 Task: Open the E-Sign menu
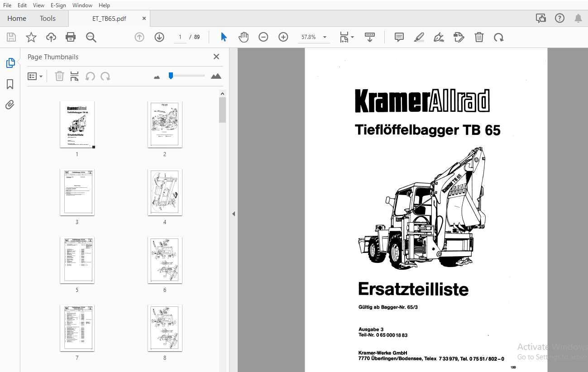coord(58,5)
